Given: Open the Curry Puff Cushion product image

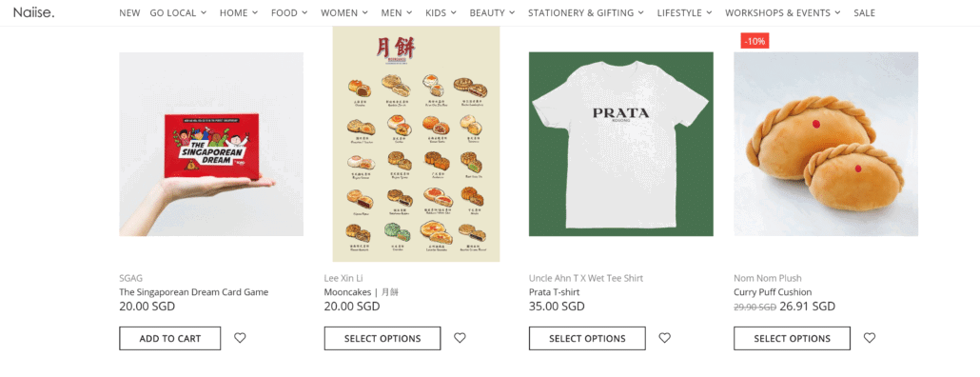Looking at the screenshot, I should click(826, 144).
